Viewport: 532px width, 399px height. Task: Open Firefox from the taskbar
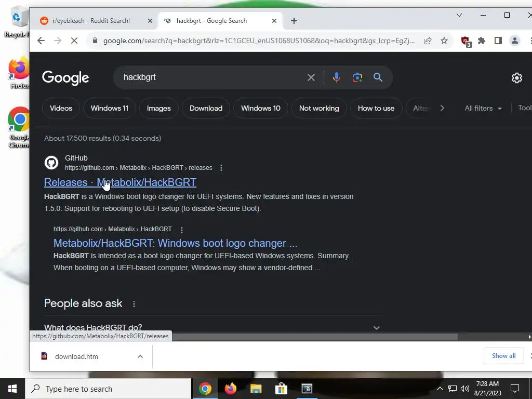(x=230, y=389)
